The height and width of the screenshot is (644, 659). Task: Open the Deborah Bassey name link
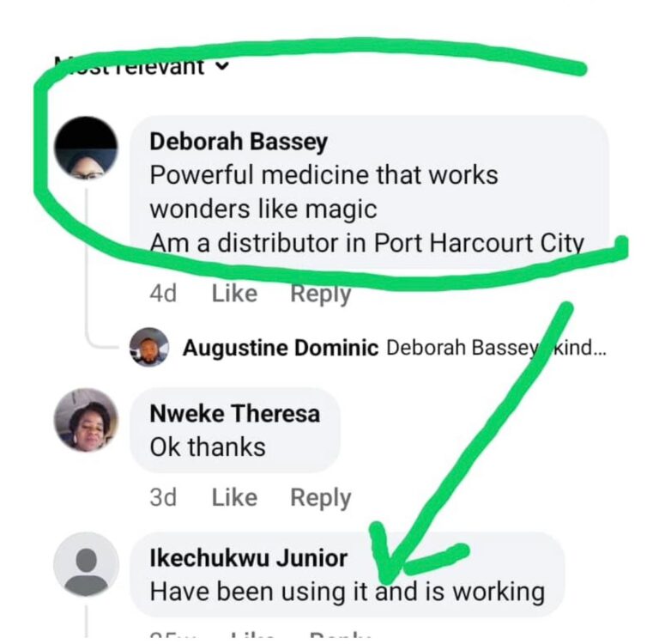239,142
